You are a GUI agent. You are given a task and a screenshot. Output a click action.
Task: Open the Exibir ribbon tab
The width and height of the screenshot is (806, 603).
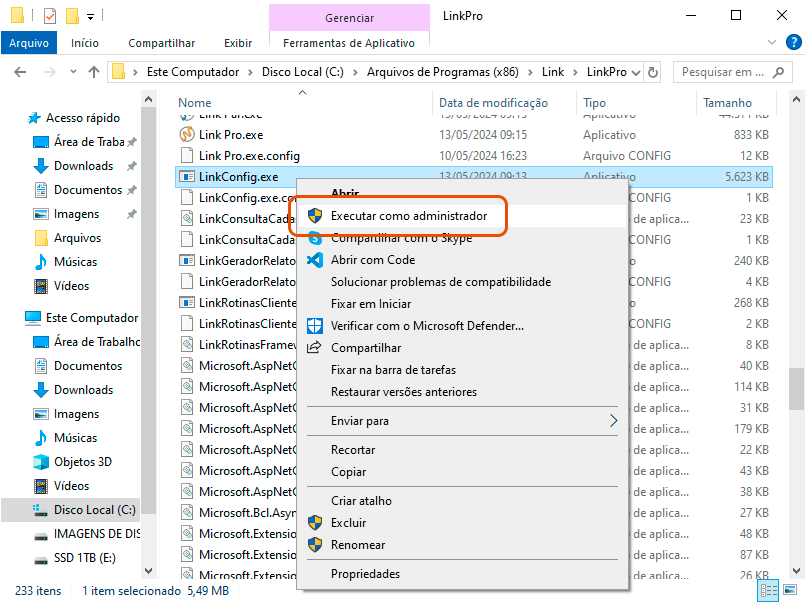pyautogui.click(x=238, y=43)
